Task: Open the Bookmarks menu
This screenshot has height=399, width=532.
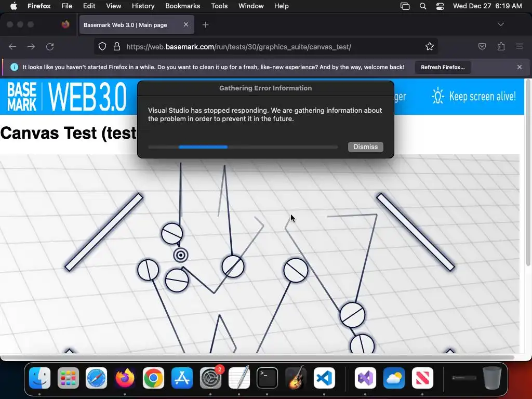Action: click(x=182, y=6)
